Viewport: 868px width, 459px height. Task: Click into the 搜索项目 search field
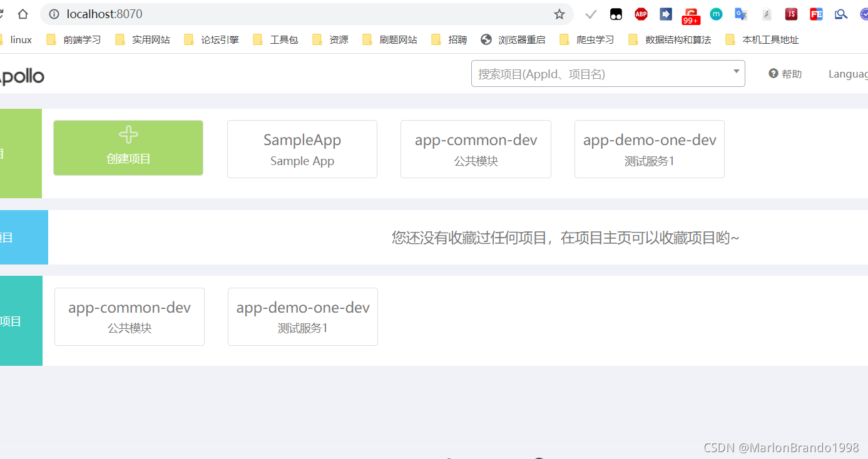[x=608, y=74]
